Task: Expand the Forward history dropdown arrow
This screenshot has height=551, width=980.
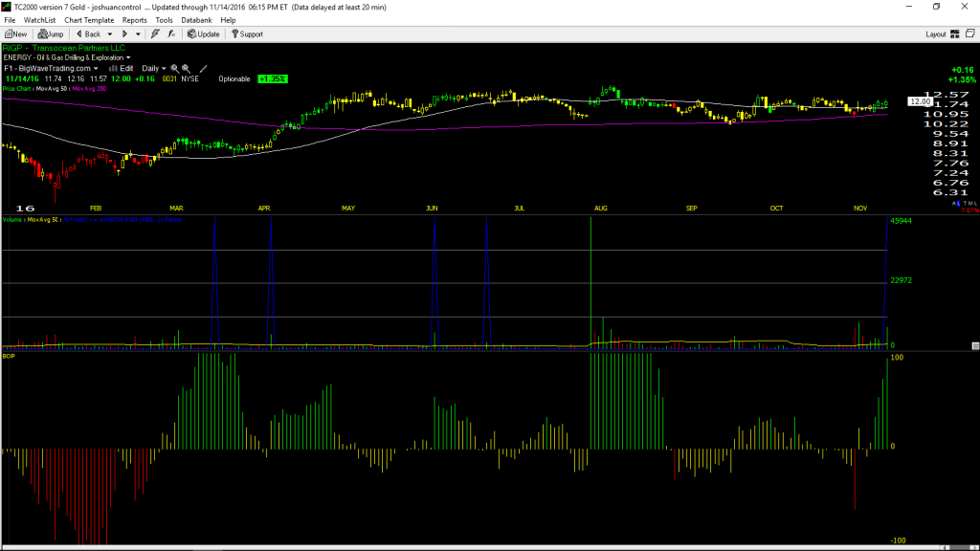Action: (x=138, y=34)
